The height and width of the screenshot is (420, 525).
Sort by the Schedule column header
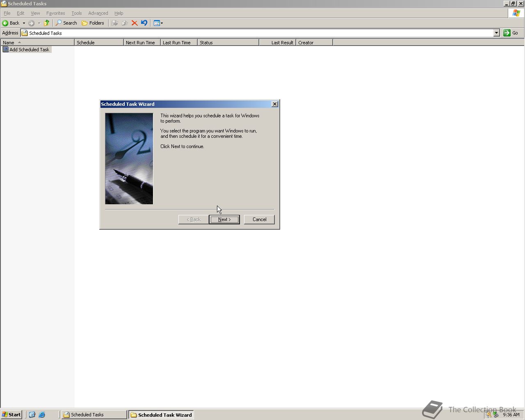click(99, 43)
